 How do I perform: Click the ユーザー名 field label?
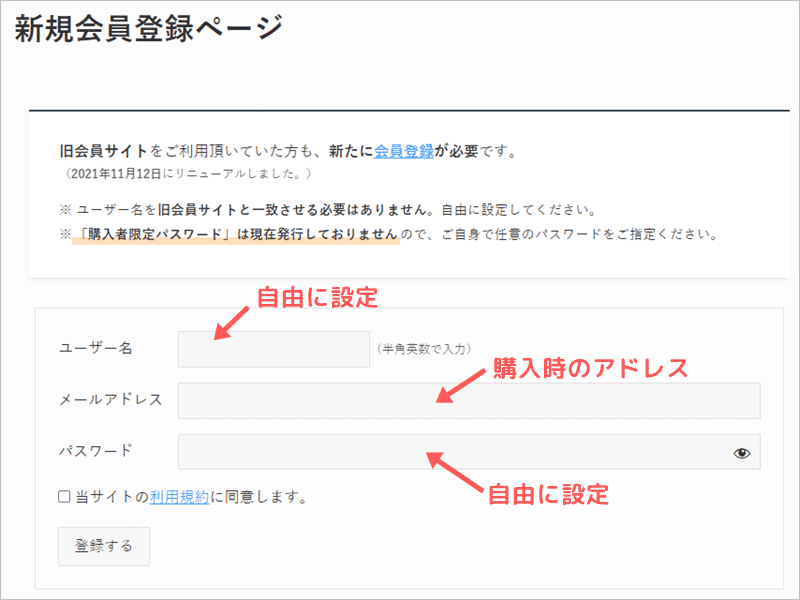96,348
